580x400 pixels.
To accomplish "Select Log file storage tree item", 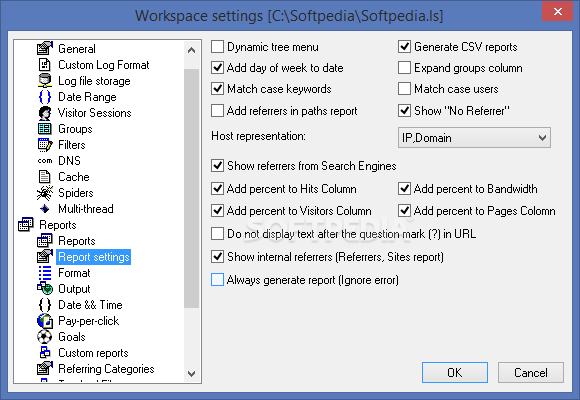I will point(94,81).
